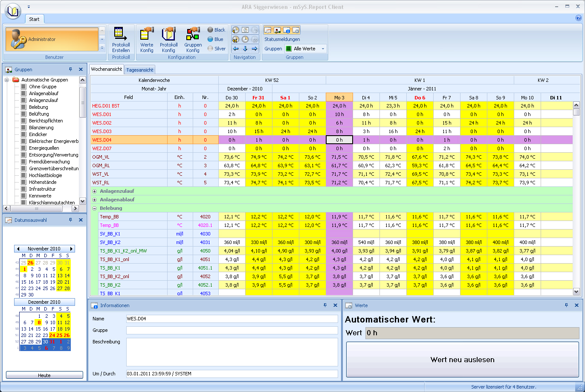Click the Beschreibung text field
Screen dimensions: 585x392
tap(232, 352)
